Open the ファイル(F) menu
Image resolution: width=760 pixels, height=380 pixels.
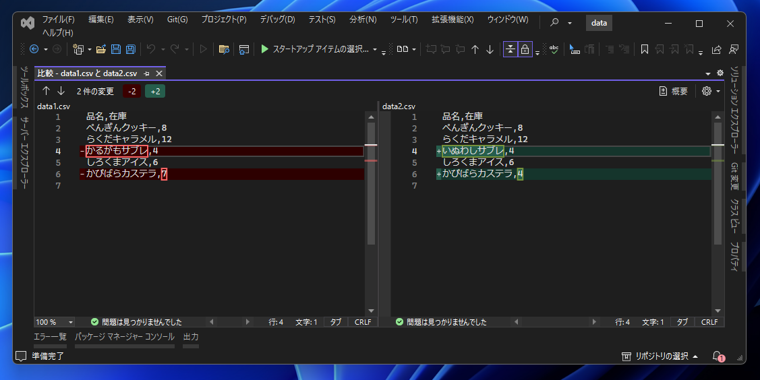coord(58,20)
